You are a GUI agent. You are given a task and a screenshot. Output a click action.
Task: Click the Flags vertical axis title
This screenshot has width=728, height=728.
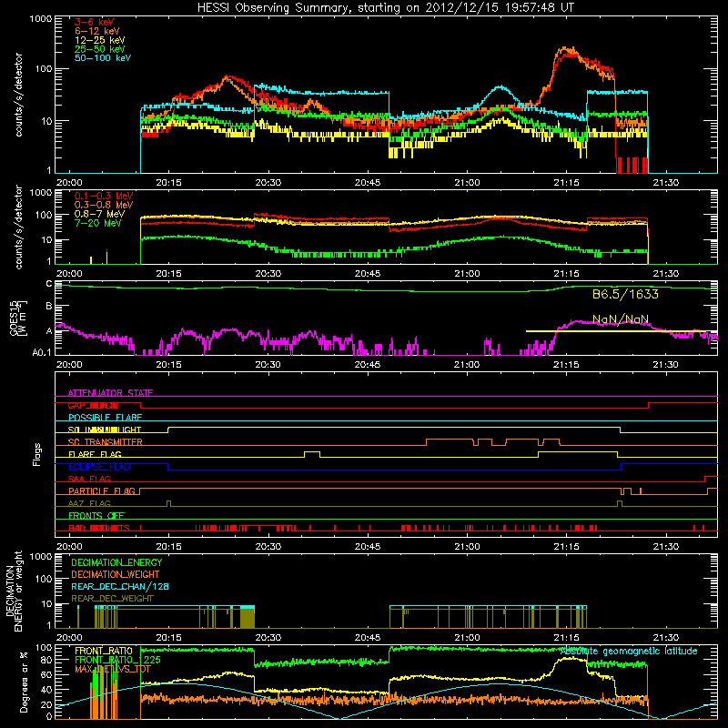37,454
